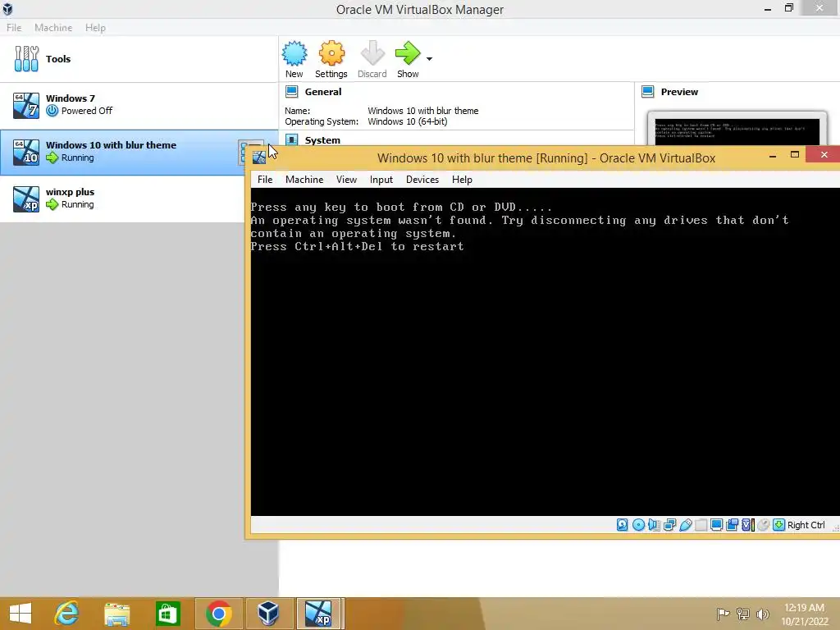Click the 'Windows 10 (64-bit)' operating system value
Image resolution: width=840 pixels, height=630 pixels.
point(407,121)
